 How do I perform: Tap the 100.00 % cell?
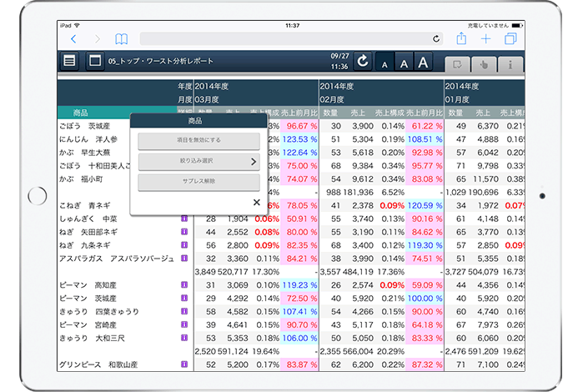425,299
